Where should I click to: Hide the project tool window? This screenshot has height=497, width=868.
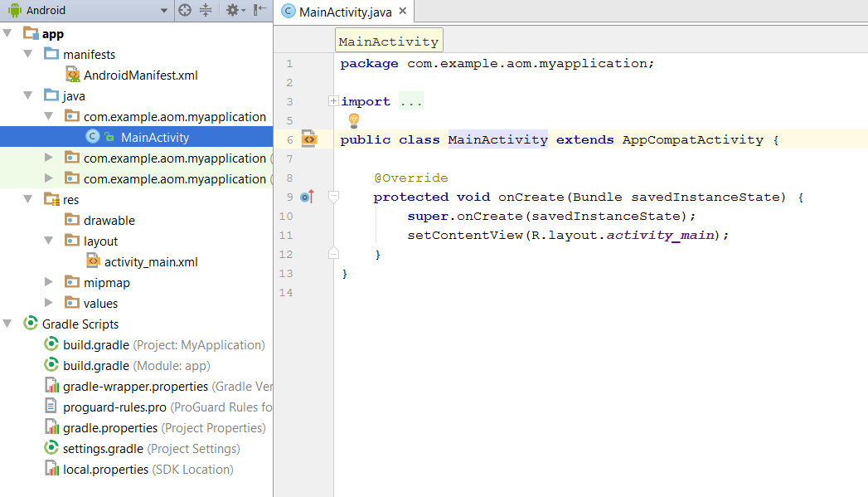(260, 11)
